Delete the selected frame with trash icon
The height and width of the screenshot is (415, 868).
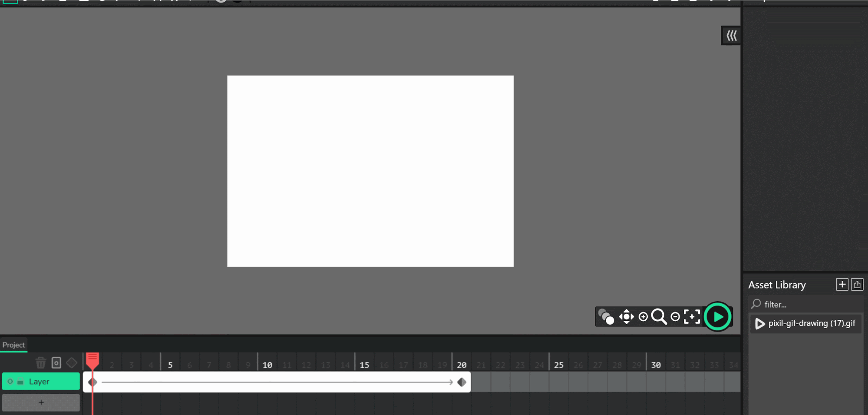point(40,362)
